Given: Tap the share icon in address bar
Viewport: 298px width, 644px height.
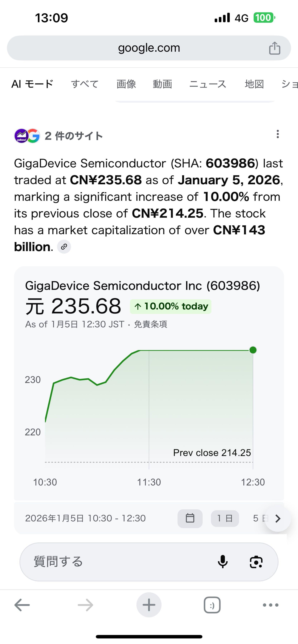Looking at the screenshot, I should click(x=274, y=48).
